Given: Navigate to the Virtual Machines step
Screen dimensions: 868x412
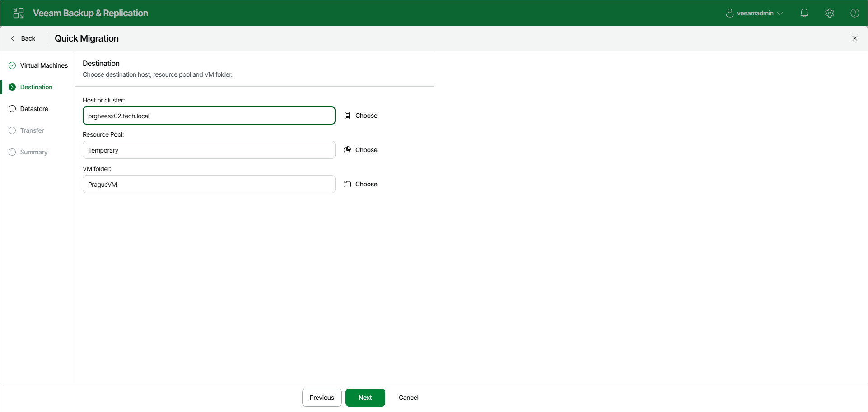Looking at the screenshot, I should [x=44, y=65].
